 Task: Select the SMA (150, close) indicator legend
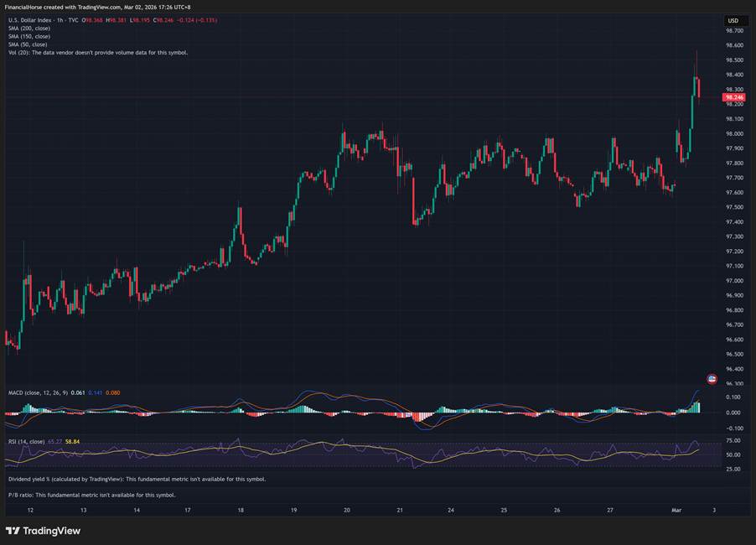28,36
